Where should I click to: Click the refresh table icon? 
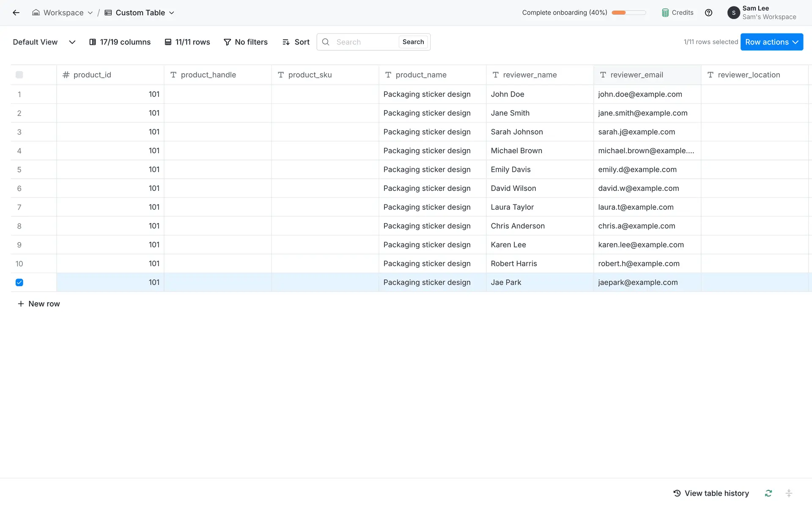768,493
